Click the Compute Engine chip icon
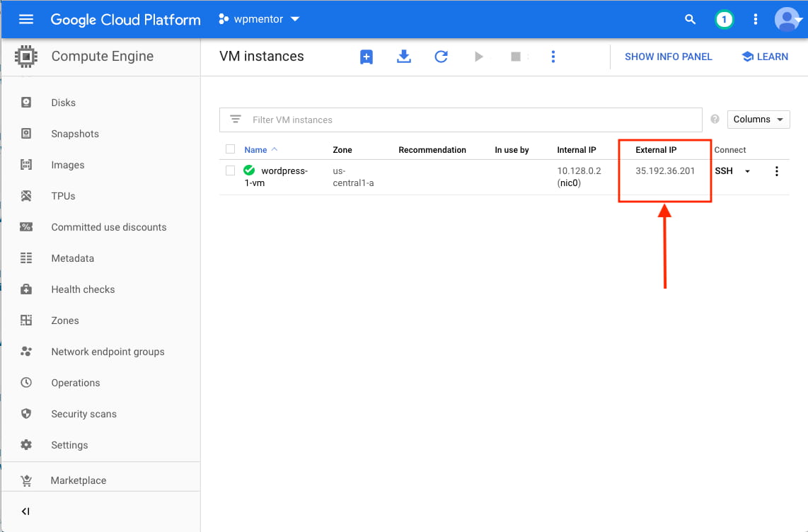The image size is (808, 532). point(25,56)
